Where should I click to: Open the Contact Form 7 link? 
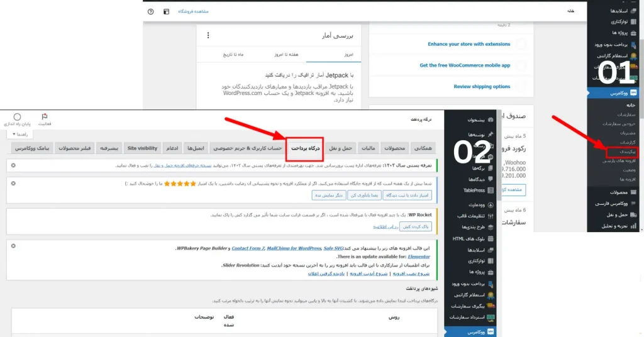coord(248,248)
